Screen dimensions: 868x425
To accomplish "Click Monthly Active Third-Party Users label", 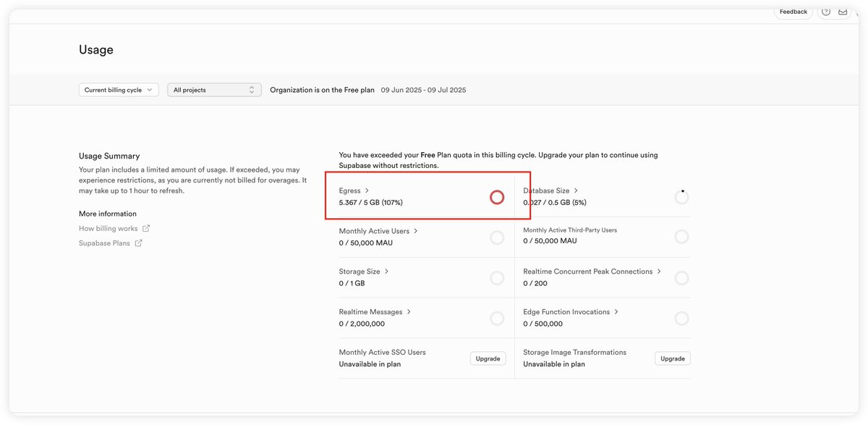I will [x=570, y=230].
